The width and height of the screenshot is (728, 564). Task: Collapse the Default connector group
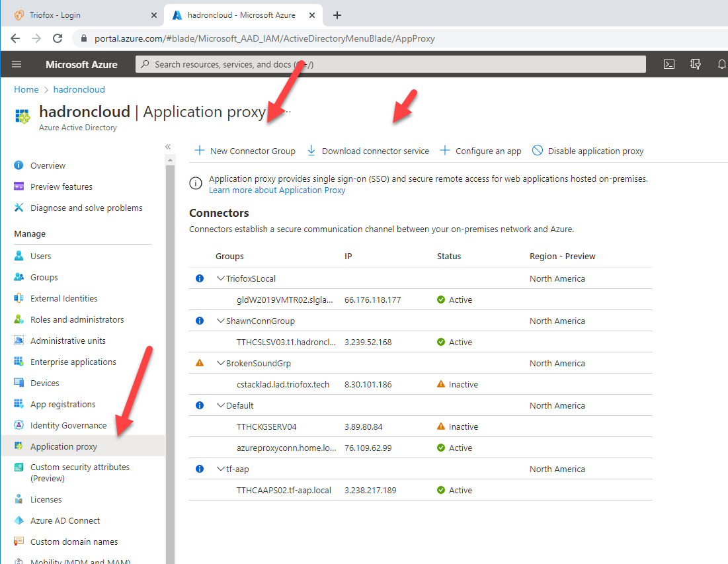point(221,405)
